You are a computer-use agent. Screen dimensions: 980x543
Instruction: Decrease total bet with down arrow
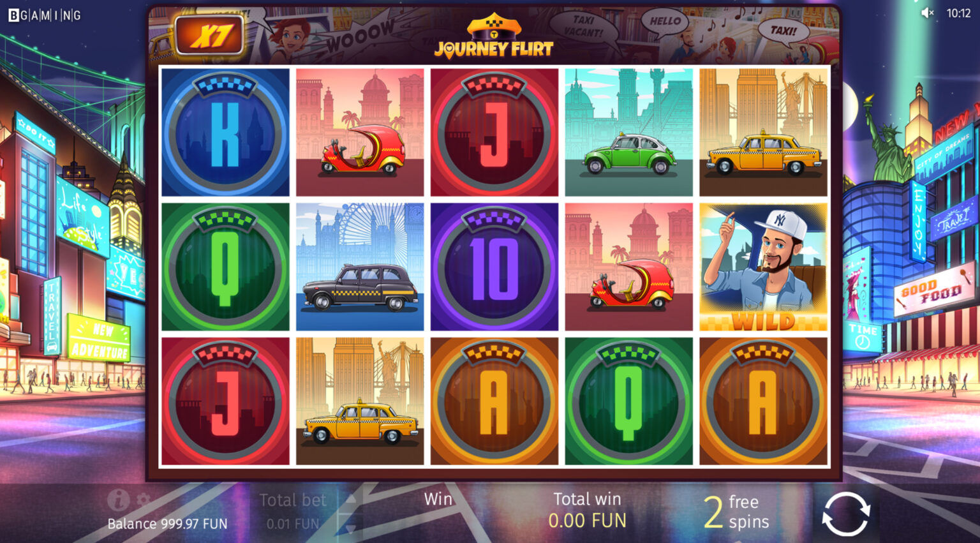[x=350, y=528]
